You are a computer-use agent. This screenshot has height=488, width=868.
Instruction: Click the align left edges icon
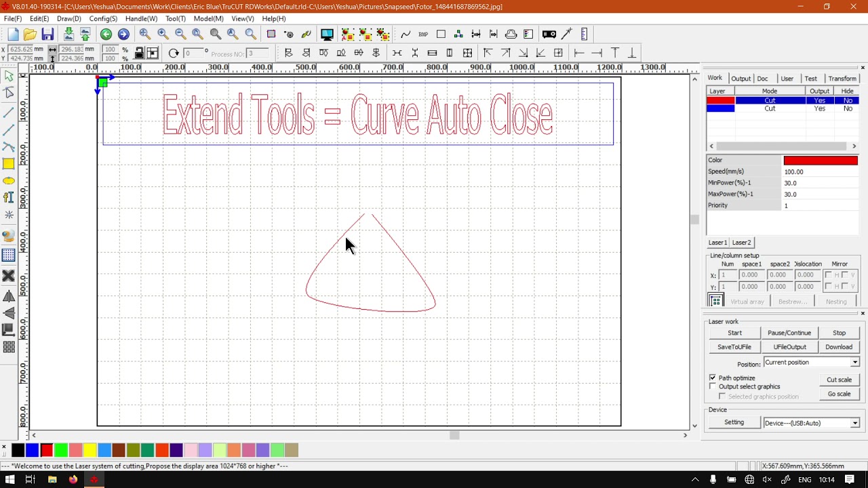click(288, 53)
